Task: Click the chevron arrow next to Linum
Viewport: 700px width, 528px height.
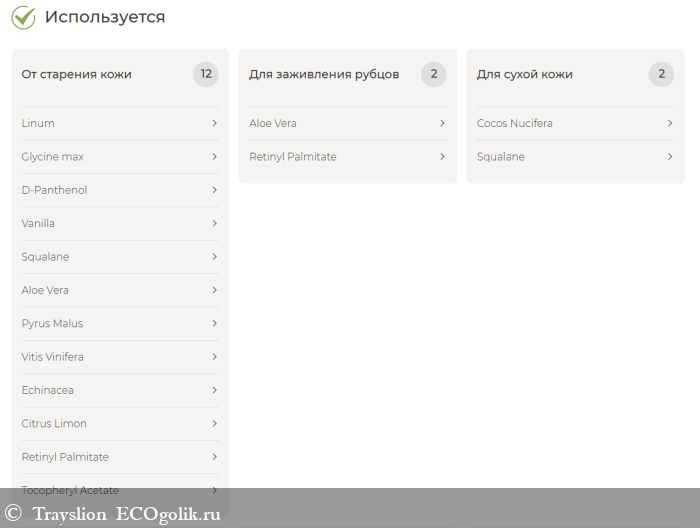Action: pos(214,123)
